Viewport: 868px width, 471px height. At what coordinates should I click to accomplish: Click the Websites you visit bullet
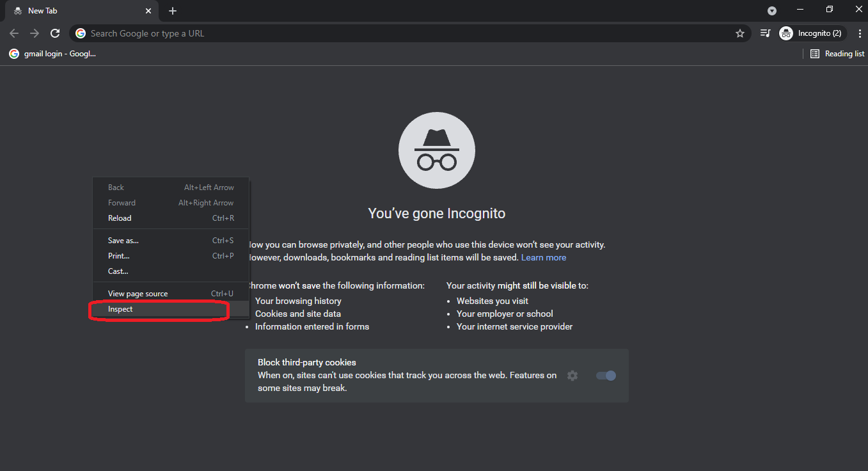click(493, 301)
